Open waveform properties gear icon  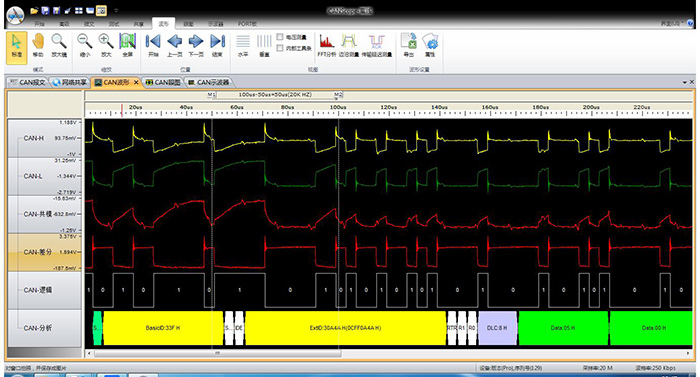430,46
